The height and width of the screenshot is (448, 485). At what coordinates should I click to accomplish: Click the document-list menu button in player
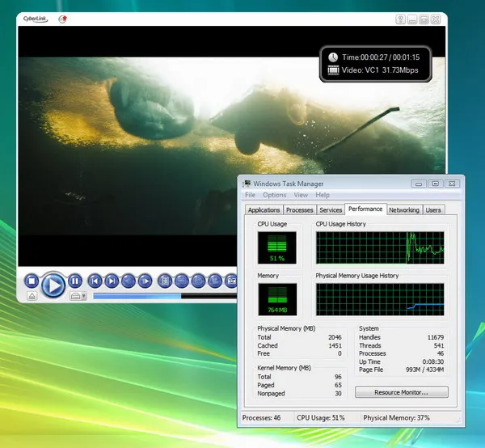tap(165, 281)
